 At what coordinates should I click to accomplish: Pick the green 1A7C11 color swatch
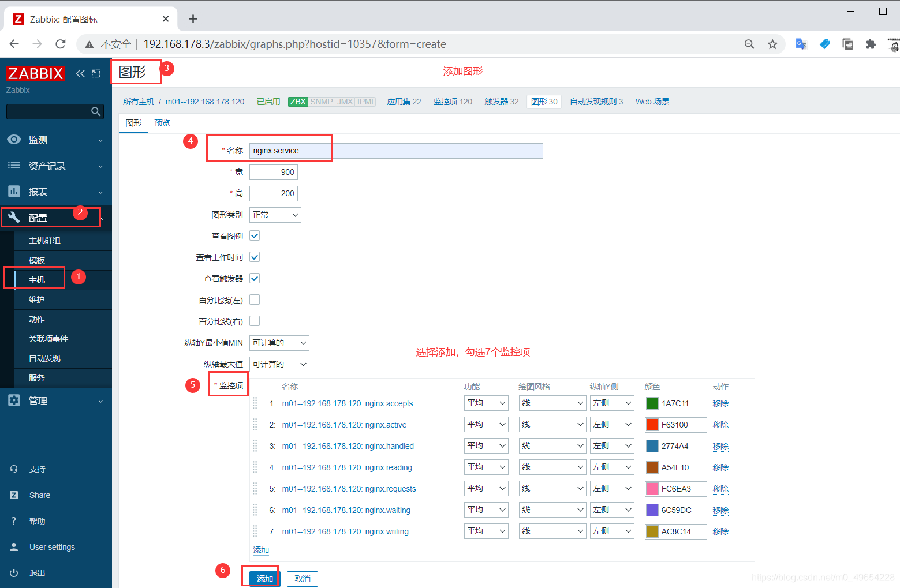pos(652,403)
